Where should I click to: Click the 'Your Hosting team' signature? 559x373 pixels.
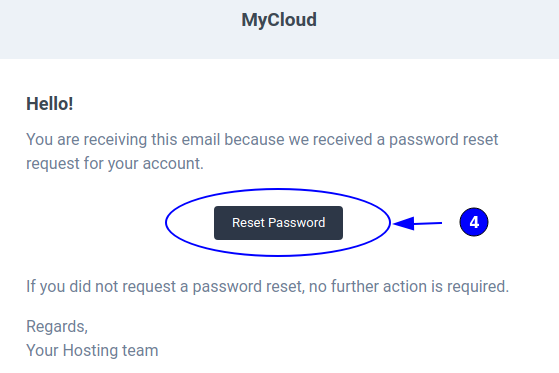click(x=92, y=350)
